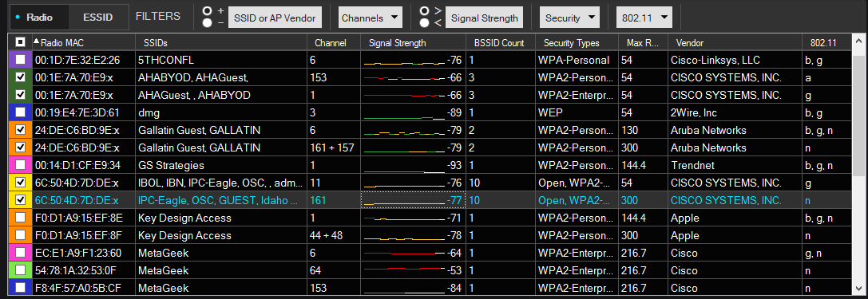Screen dimensions: 868x299
Task: Click the signal graph of the dmg network
Action: (404, 112)
